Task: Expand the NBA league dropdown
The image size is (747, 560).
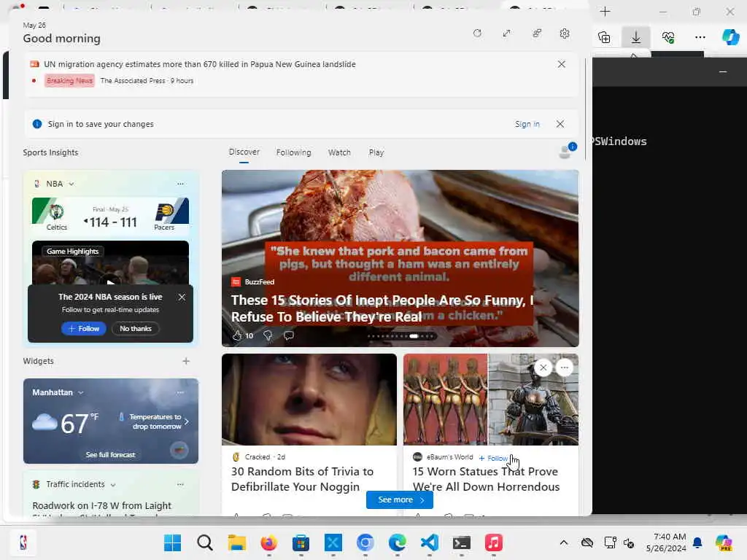Action: 71,184
